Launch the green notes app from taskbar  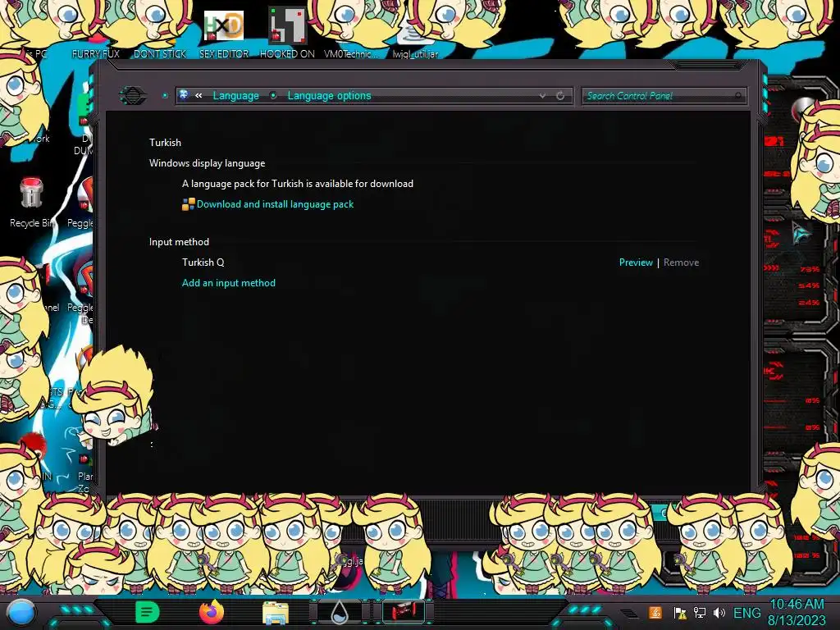pos(148,612)
